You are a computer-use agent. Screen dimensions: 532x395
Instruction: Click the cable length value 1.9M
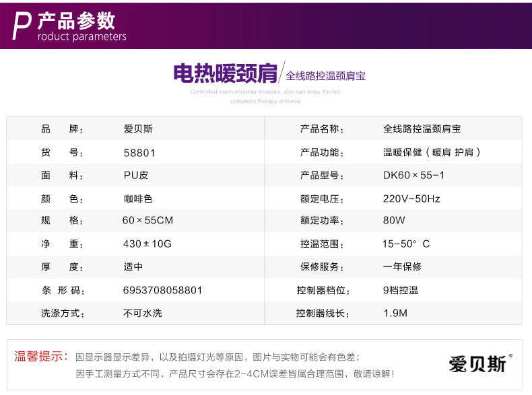[x=395, y=314]
